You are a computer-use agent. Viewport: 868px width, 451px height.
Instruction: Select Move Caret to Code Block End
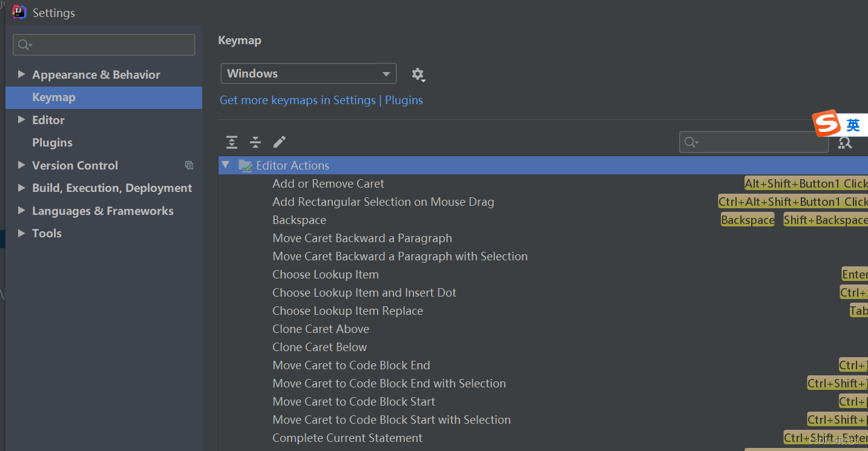coord(351,365)
